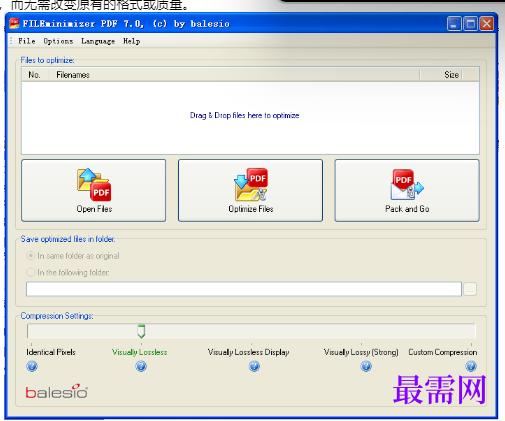
Task: Click the 'Visually Lossless' compression label
Action: [139, 352]
